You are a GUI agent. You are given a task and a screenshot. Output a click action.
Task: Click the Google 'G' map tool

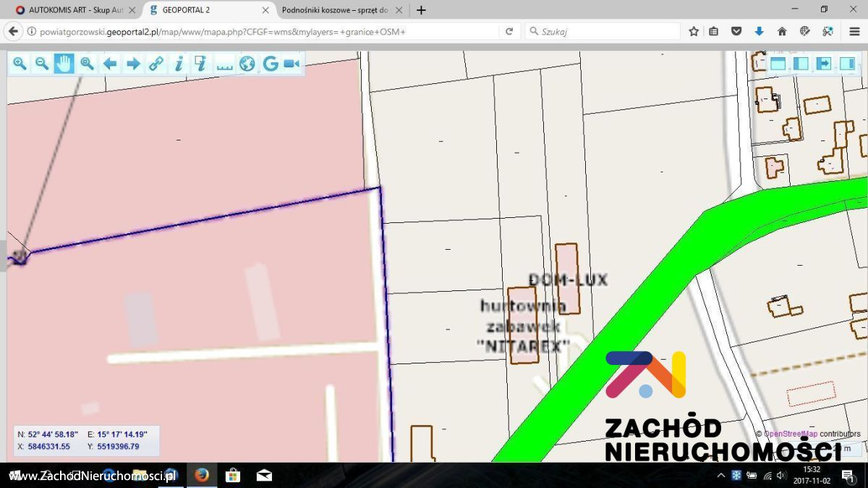(x=270, y=64)
